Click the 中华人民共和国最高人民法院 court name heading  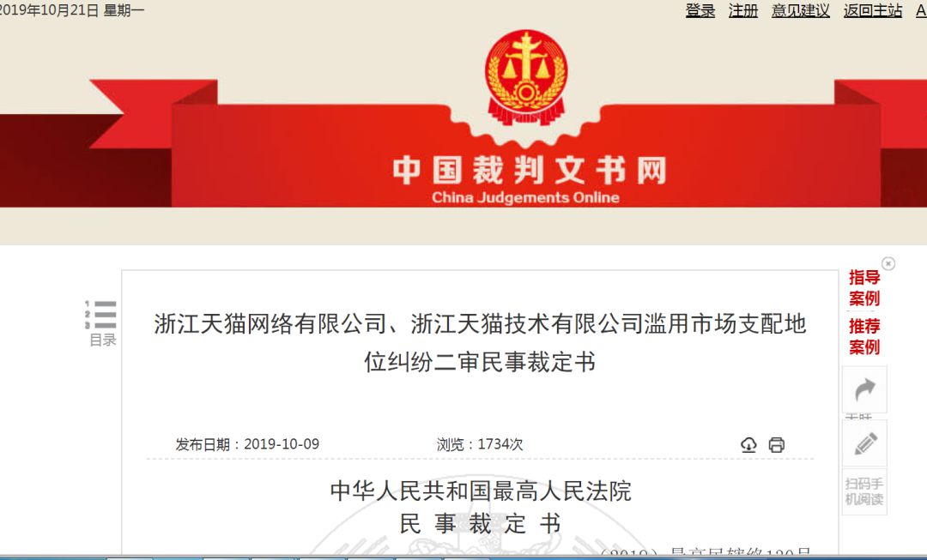click(480, 491)
